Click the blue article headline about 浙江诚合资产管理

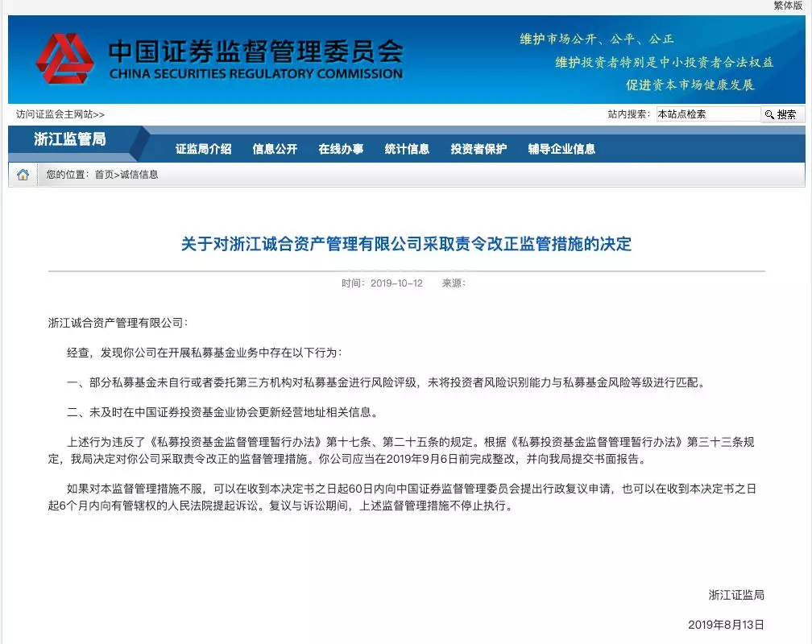tap(406, 244)
